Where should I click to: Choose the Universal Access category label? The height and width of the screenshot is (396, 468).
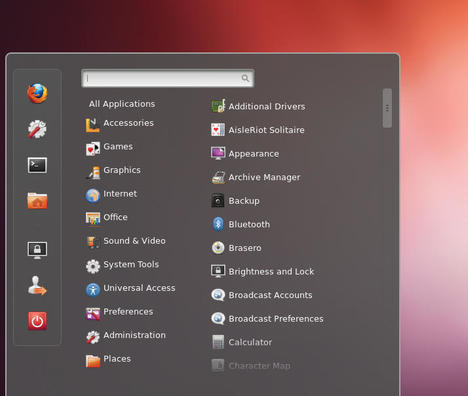(x=139, y=288)
